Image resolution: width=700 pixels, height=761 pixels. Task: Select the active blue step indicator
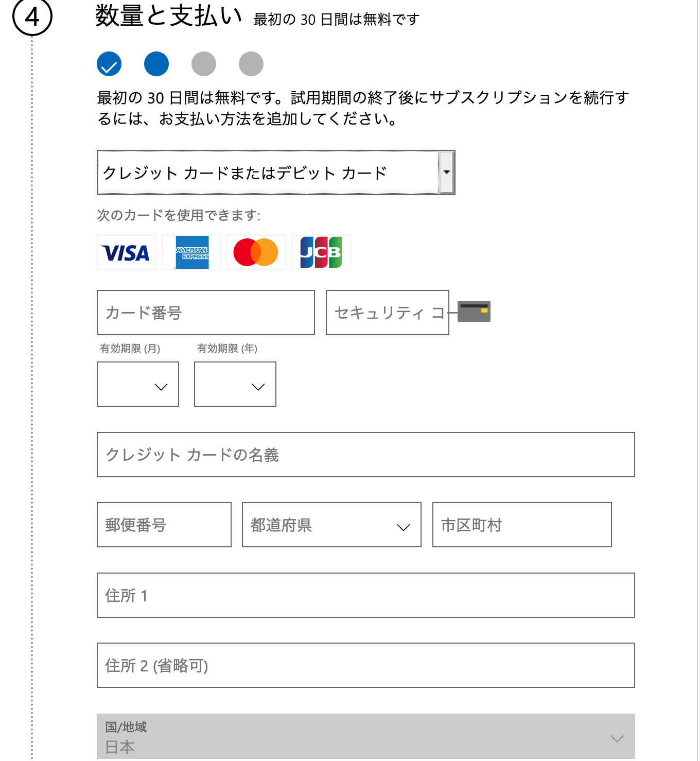156,64
